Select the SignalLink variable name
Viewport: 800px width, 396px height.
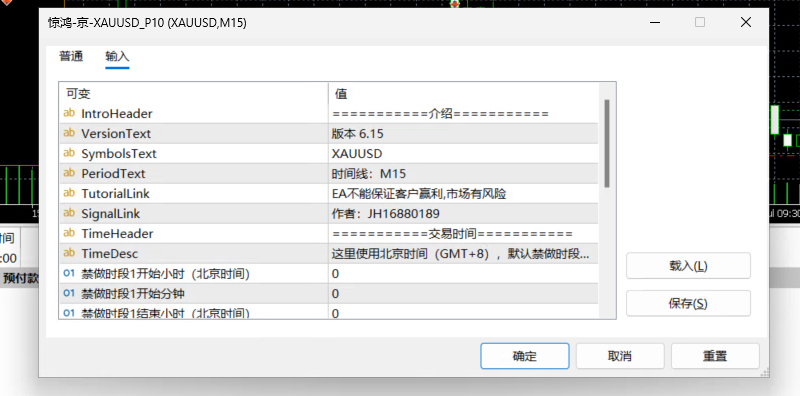point(111,214)
